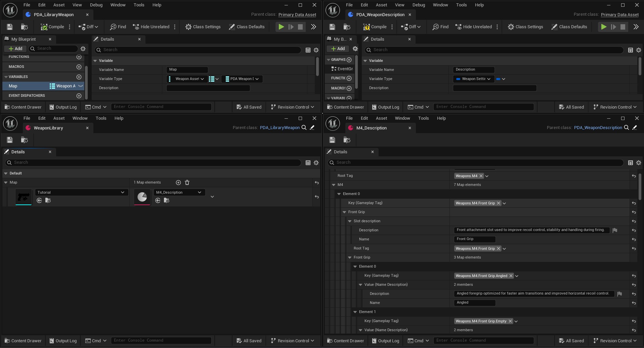Switch to the M4_Description tab
644x348 pixels.
[372, 128]
